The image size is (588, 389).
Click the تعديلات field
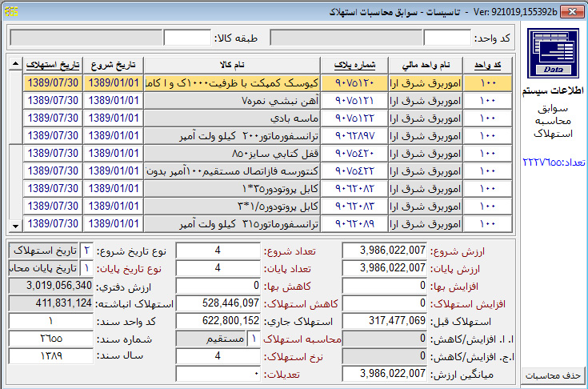218,374
